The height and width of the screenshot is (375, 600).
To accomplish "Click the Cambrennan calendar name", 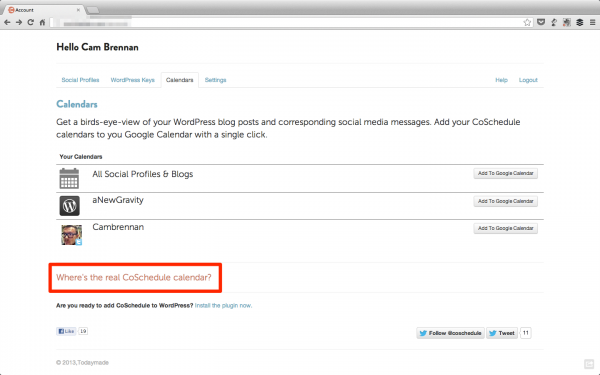I will pyautogui.click(x=118, y=227).
